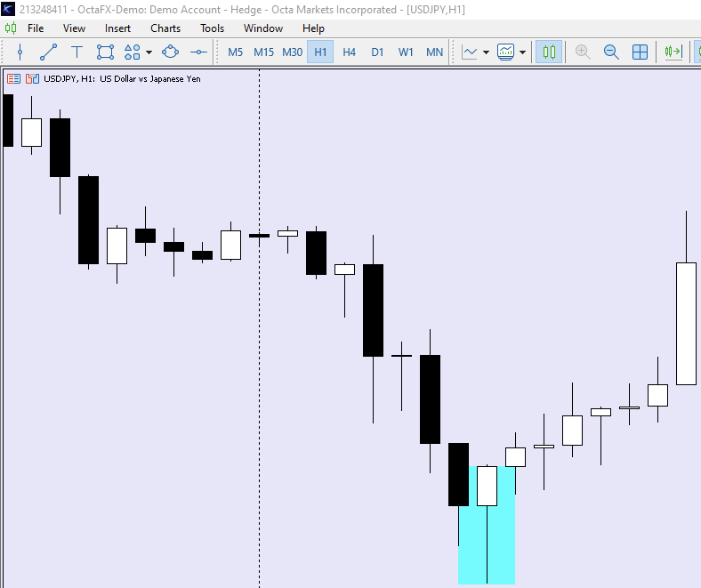This screenshot has width=701, height=588.
Task: Switch timeframe to M5
Action: point(235,52)
